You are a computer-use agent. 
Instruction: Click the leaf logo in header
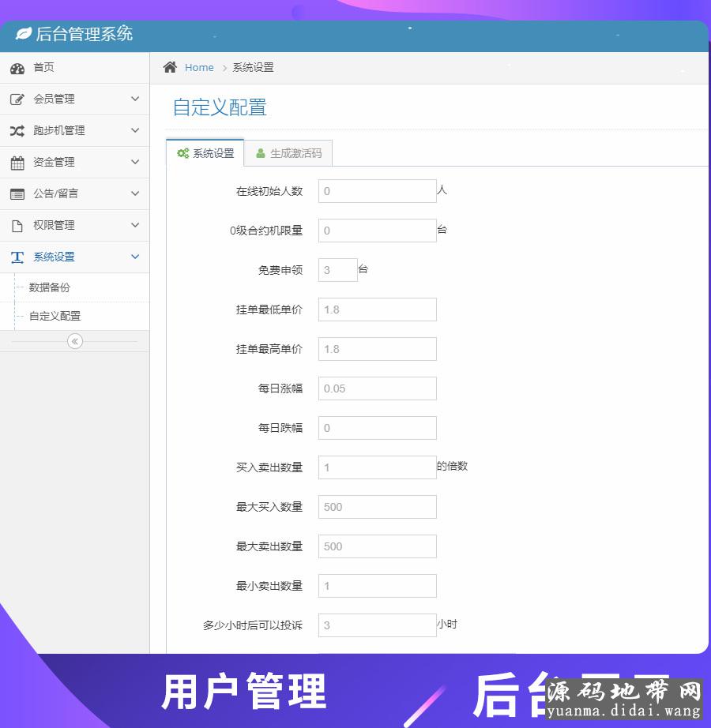click(24, 34)
